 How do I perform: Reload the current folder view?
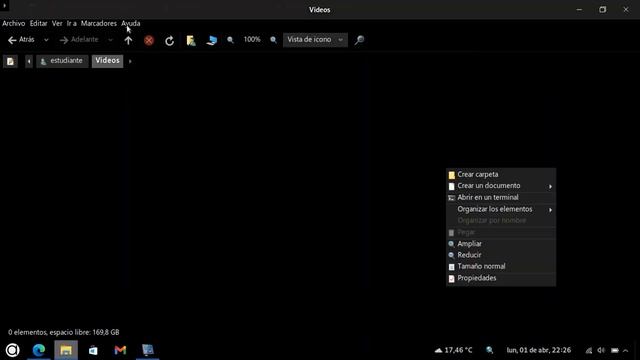169,40
